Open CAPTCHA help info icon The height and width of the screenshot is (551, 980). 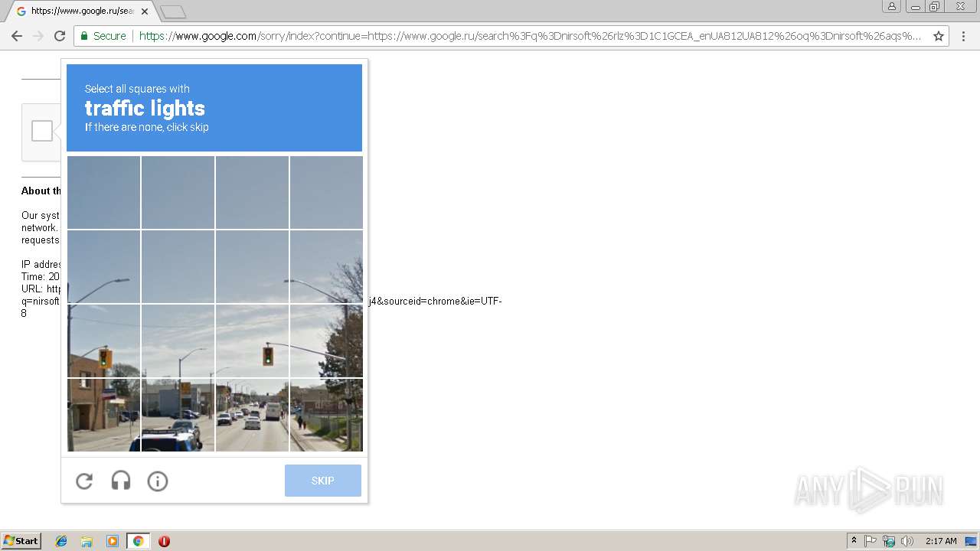pyautogui.click(x=158, y=481)
